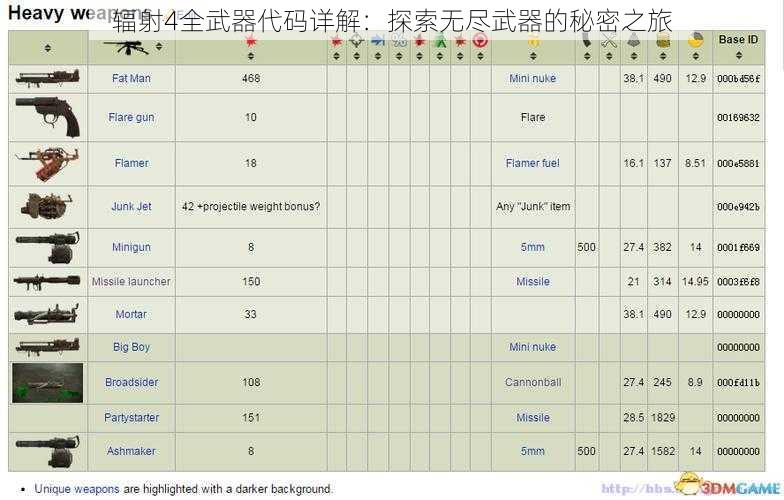Click the yellow ammo type header icon
The image size is (784, 500).
(x=533, y=42)
